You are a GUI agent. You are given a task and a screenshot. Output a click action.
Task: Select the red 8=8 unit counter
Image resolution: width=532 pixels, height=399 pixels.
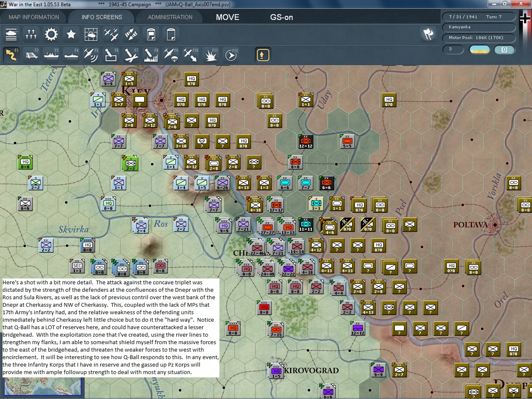tap(295, 163)
